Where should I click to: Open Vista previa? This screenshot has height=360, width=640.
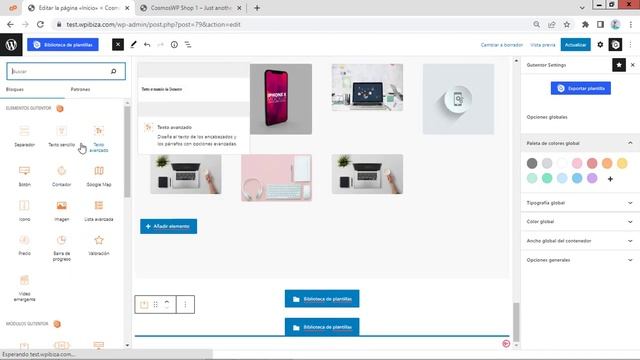[x=543, y=45]
